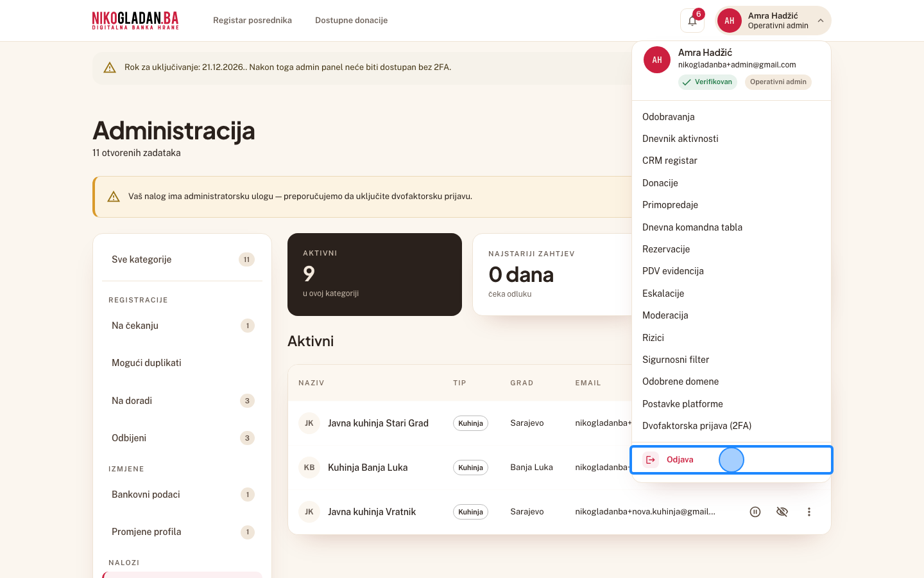Click the email nikogladanba+admin@gmail.com

[x=737, y=65]
